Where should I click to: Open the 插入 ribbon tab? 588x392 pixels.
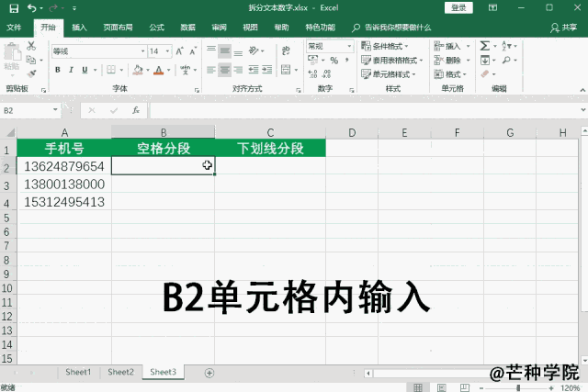[80, 28]
